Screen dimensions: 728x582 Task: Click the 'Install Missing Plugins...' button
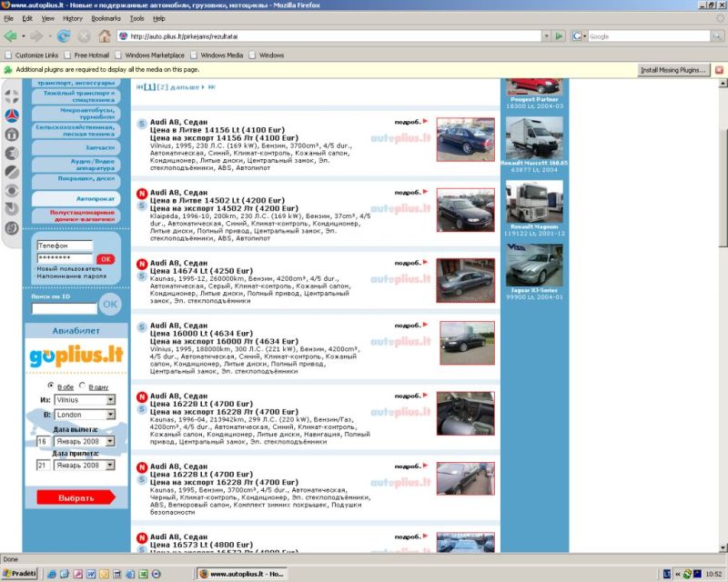673,69
